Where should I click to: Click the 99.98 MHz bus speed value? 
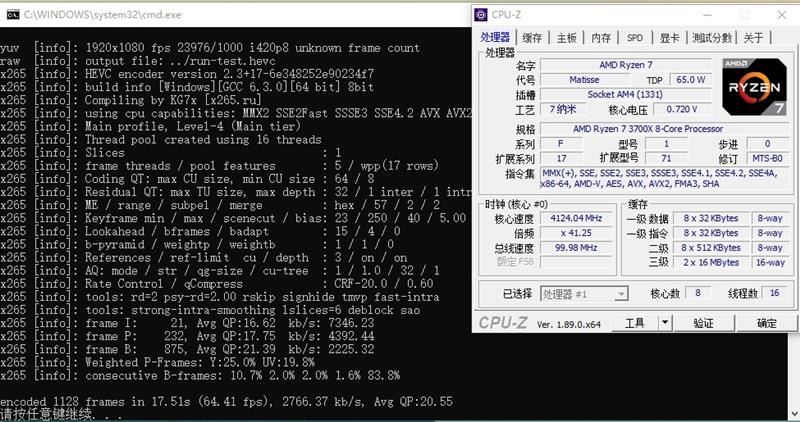pyautogui.click(x=577, y=247)
